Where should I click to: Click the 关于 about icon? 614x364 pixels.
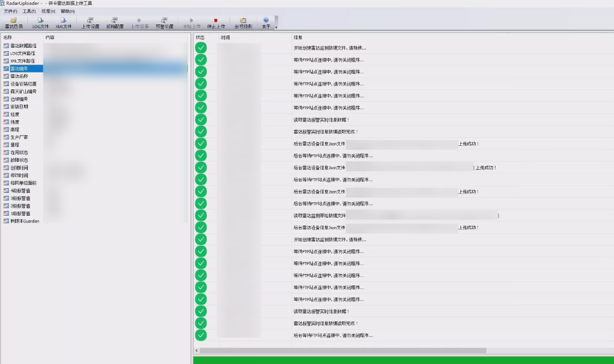pos(266,24)
